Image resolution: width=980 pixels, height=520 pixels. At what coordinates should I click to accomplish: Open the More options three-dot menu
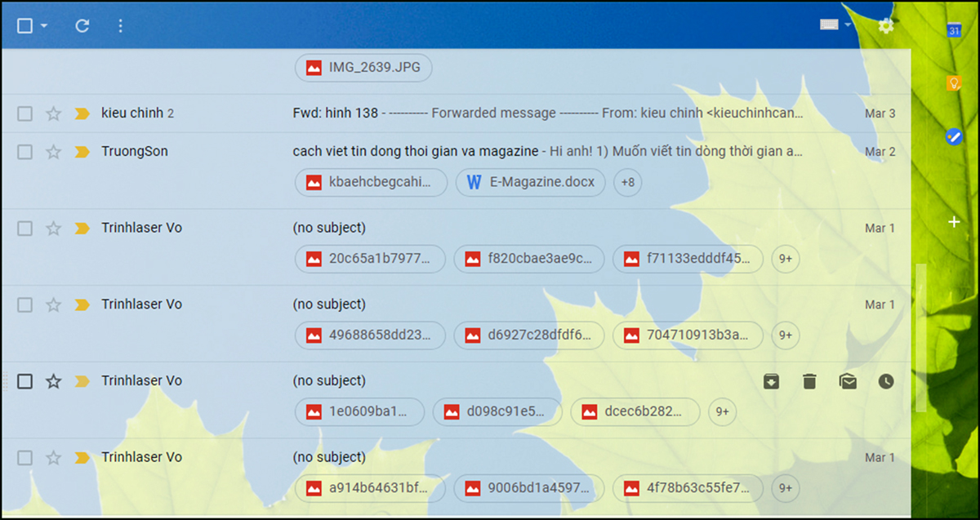[120, 26]
